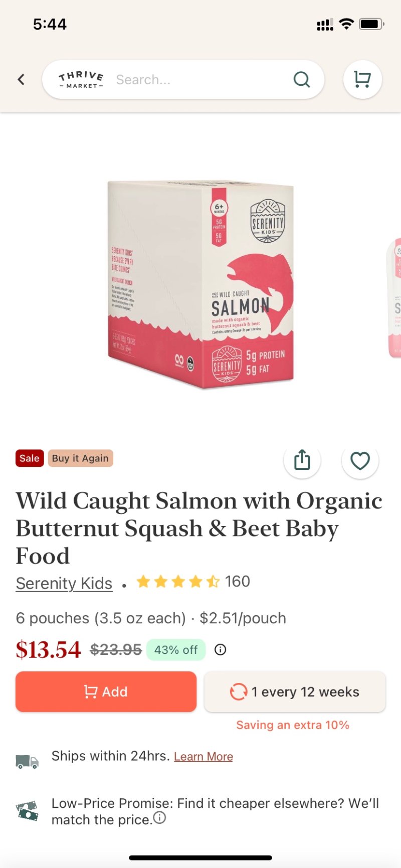
Task: Tap the money Low-Price Promise icon
Action: 27,811
